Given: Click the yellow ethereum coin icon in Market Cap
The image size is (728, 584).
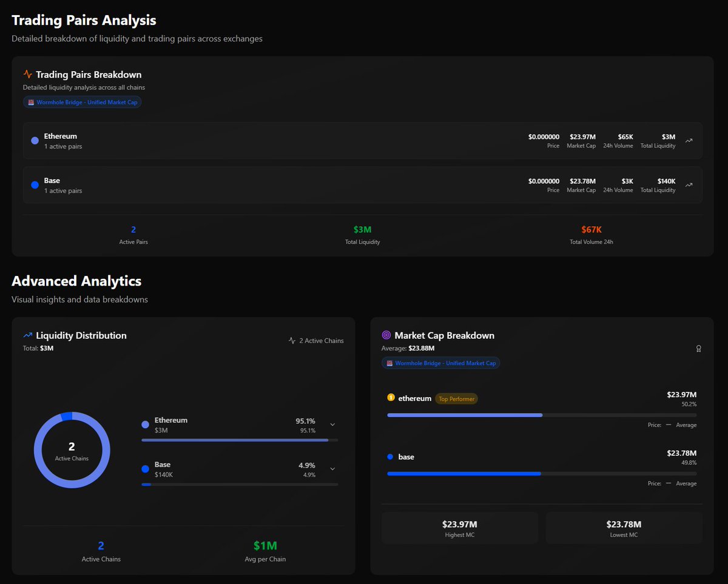Looking at the screenshot, I should click(x=391, y=398).
